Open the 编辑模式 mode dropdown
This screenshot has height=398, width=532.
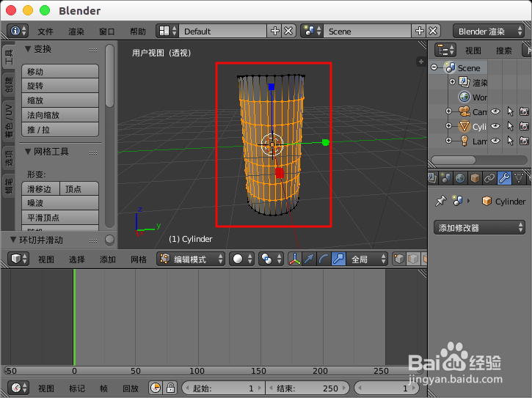(191, 259)
